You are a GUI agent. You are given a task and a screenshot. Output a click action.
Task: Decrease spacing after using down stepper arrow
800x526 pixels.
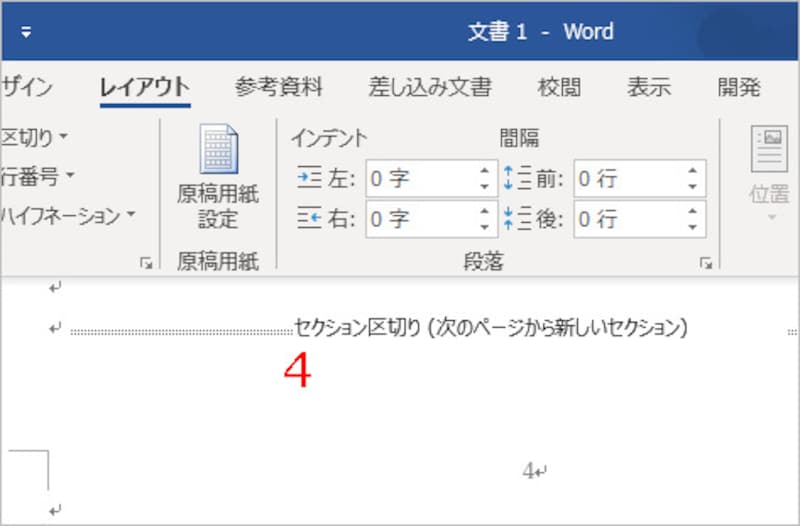693,226
